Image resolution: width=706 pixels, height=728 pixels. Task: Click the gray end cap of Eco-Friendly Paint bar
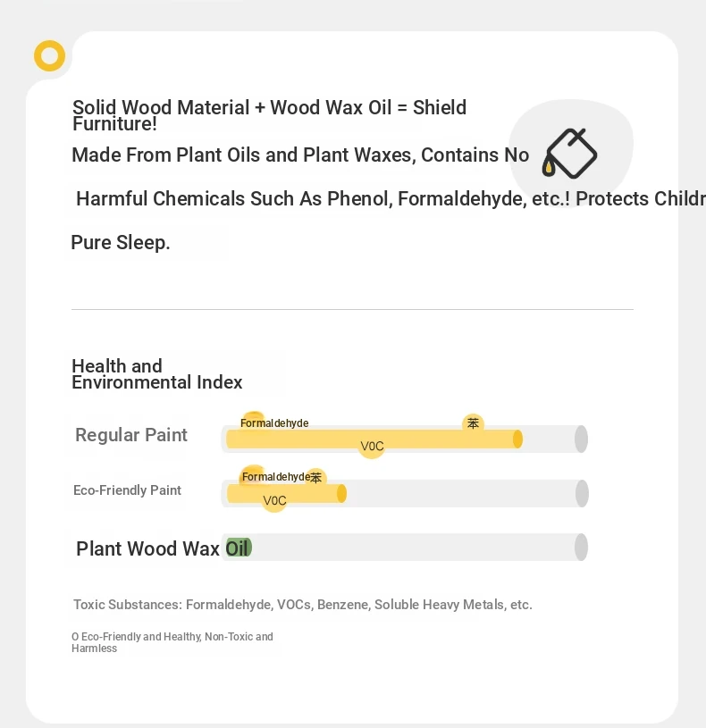(582, 493)
